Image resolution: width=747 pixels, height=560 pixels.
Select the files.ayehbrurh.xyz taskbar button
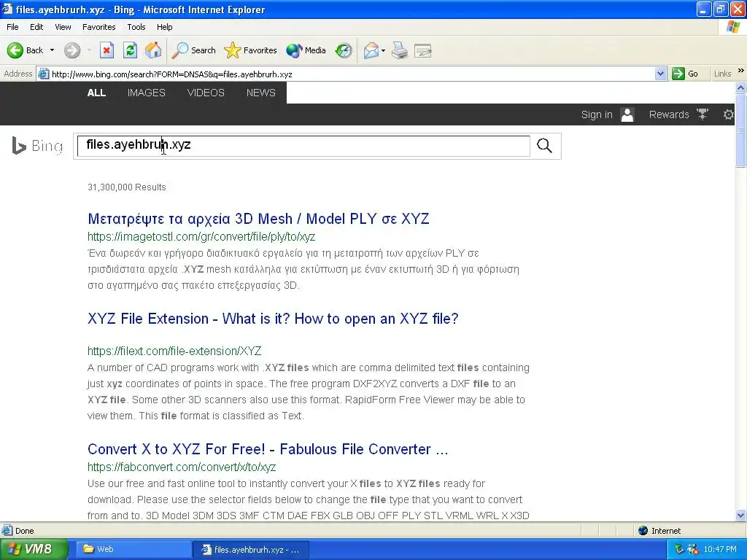pyautogui.click(x=251, y=550)
